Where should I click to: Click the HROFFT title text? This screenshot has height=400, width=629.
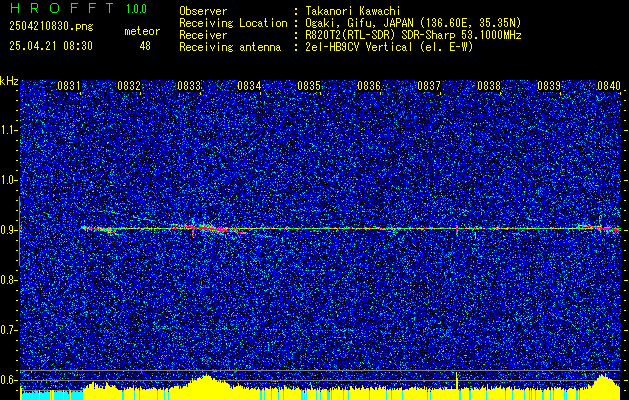62,8
